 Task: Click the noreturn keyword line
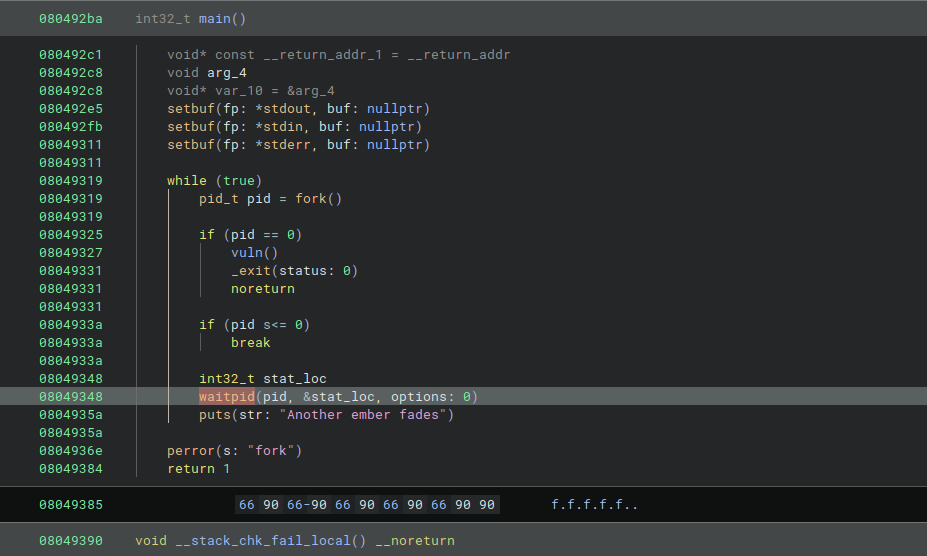(262, 289)
